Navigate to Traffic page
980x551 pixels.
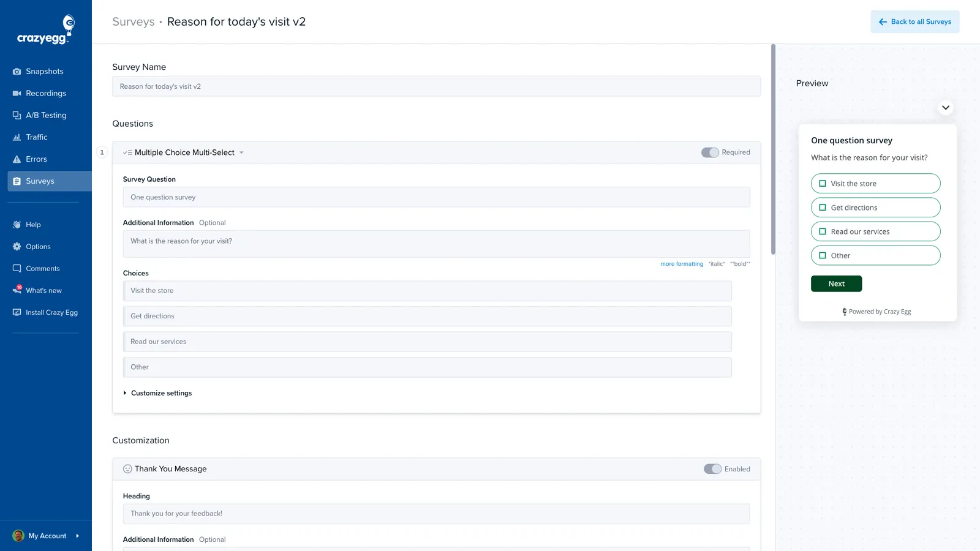tap(37, 137)
